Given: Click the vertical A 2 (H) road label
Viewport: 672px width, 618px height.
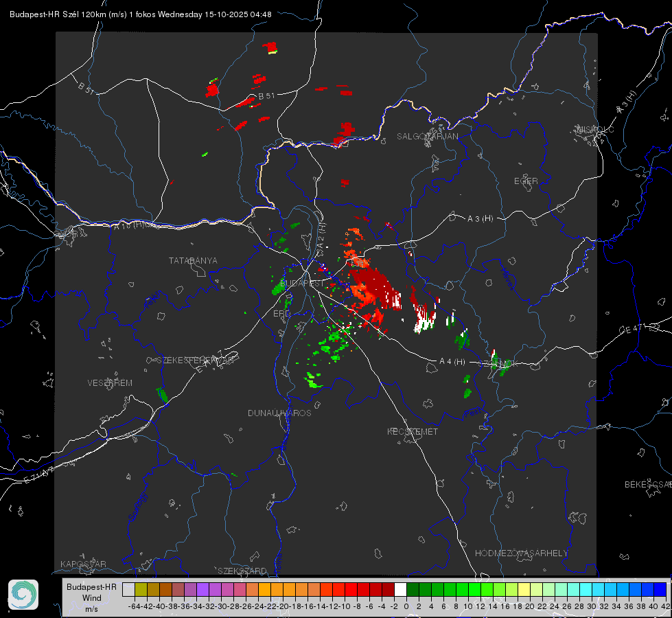Looking at the screenshot, I should 321,236.
